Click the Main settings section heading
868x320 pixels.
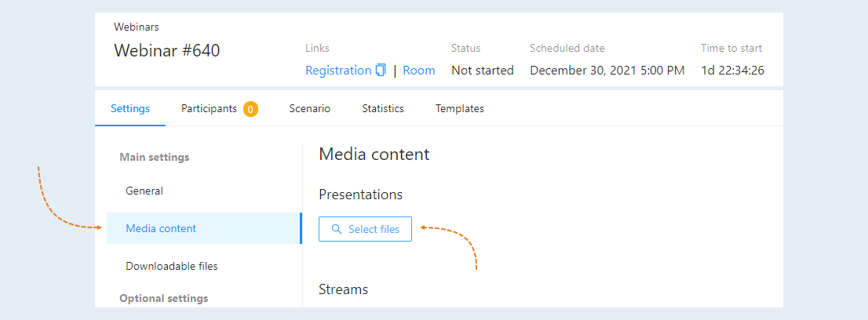[155, 157]
